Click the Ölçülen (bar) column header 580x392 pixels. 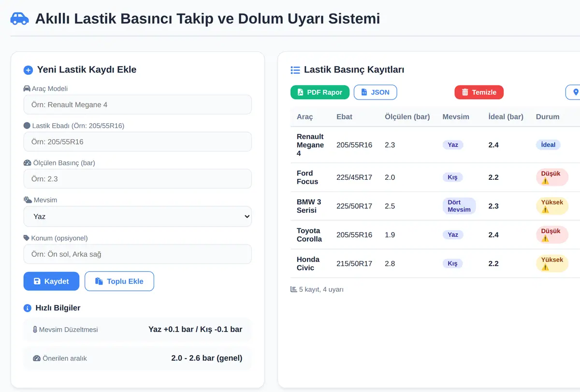tap(407, 116)
